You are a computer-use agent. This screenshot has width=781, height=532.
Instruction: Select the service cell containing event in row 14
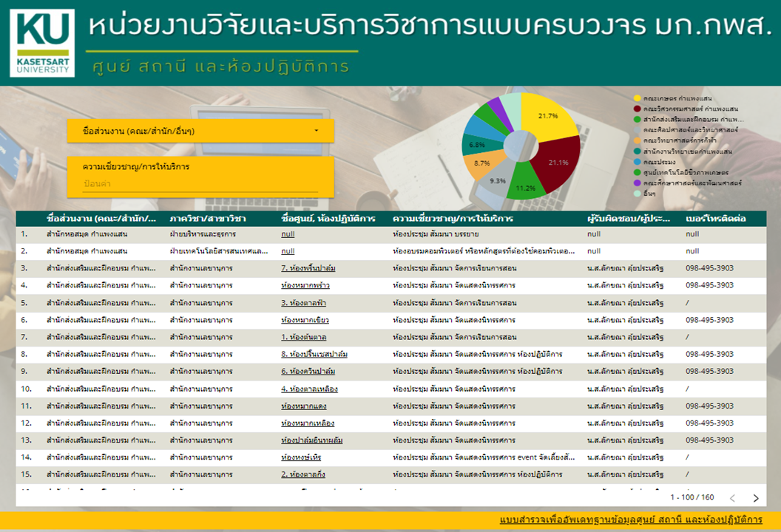[x=483, y=457]
